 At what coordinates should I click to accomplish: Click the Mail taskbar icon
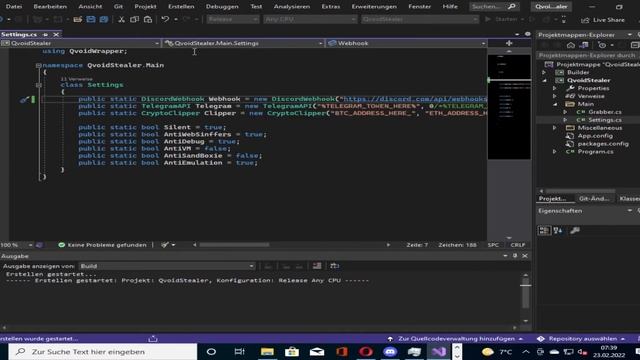317,351
